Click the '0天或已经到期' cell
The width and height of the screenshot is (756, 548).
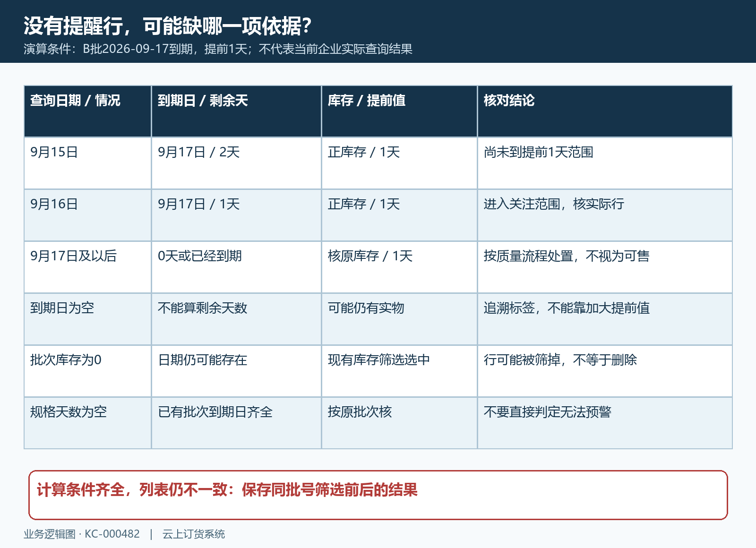236,267
